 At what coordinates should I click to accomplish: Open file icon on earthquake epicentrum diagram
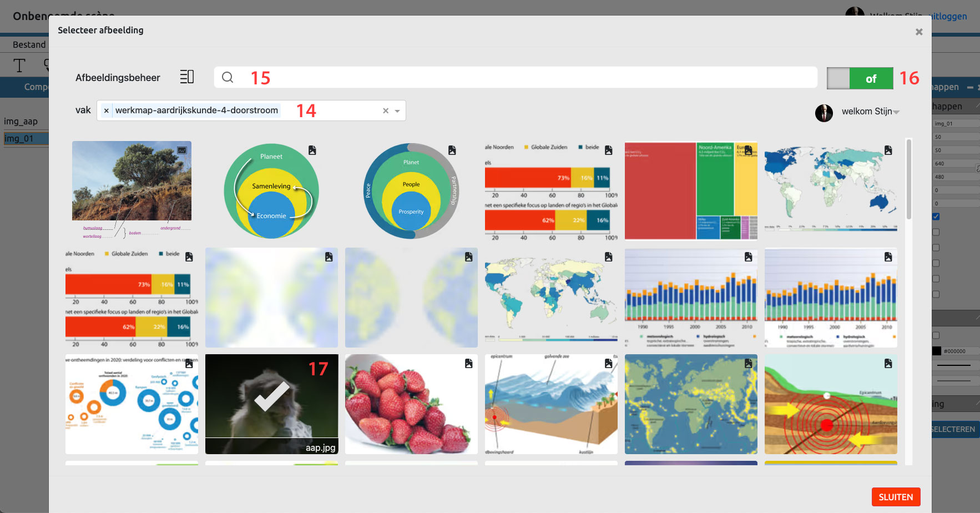(x=888, y=363)
